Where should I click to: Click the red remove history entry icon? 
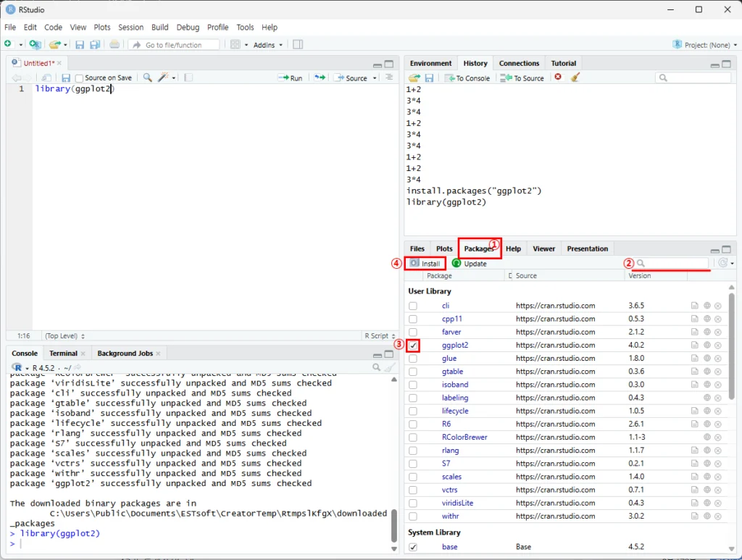tap(558, 78)
